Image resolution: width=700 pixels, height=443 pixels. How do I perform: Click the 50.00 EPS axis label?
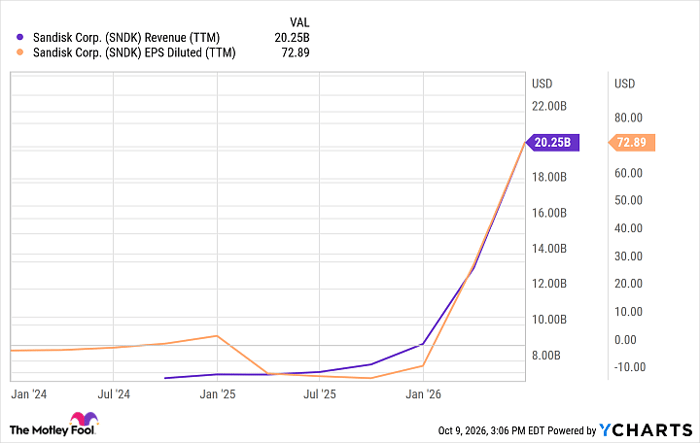point(629,200)
